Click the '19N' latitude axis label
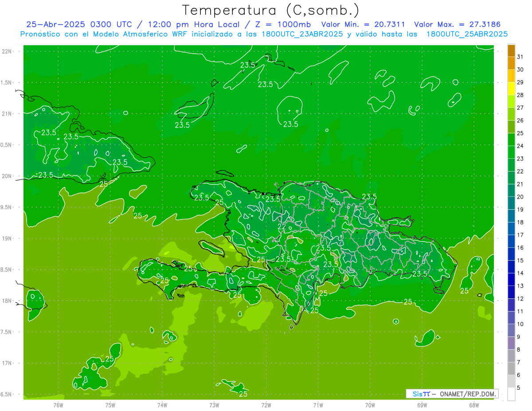The width and height of the screenshot is (532, 411). point(6,239)
